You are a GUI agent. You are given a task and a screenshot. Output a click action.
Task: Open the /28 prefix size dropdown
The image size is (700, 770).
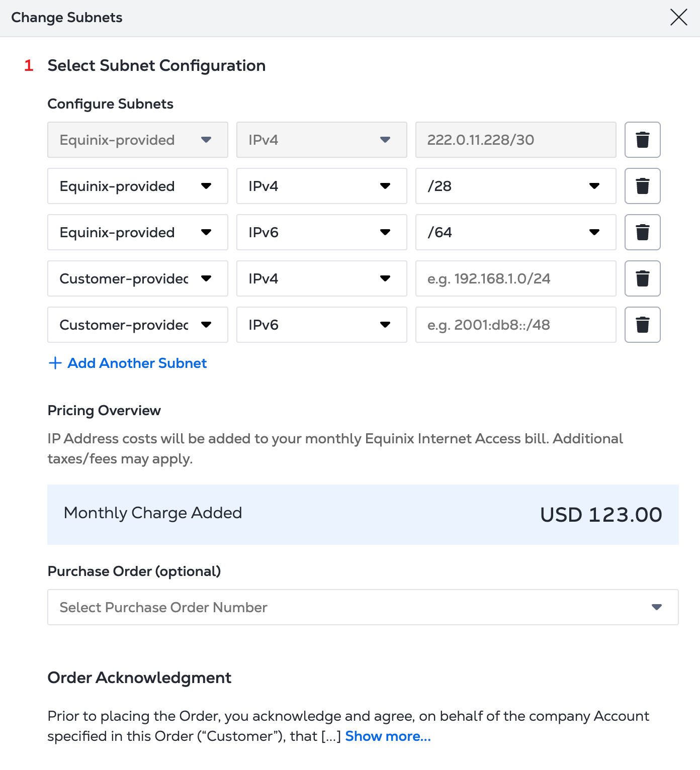(515, 186)
